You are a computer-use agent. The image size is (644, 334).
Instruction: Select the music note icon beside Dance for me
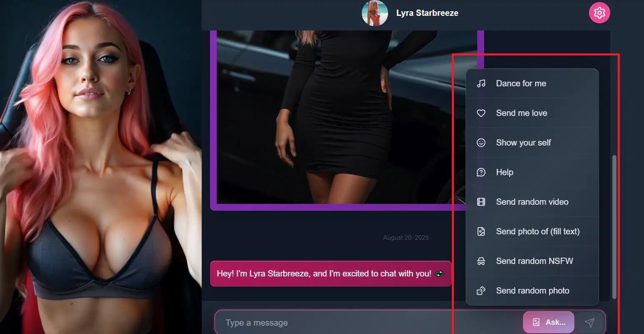click(481, 83)
